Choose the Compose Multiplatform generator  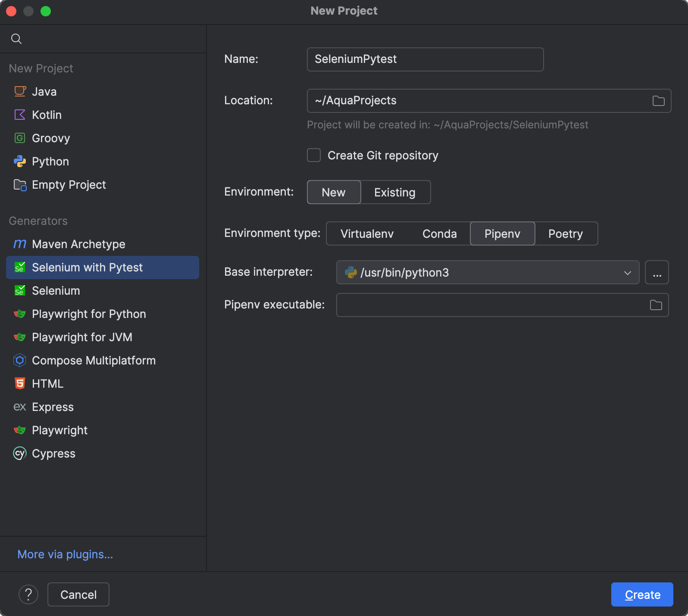point(94,361)
